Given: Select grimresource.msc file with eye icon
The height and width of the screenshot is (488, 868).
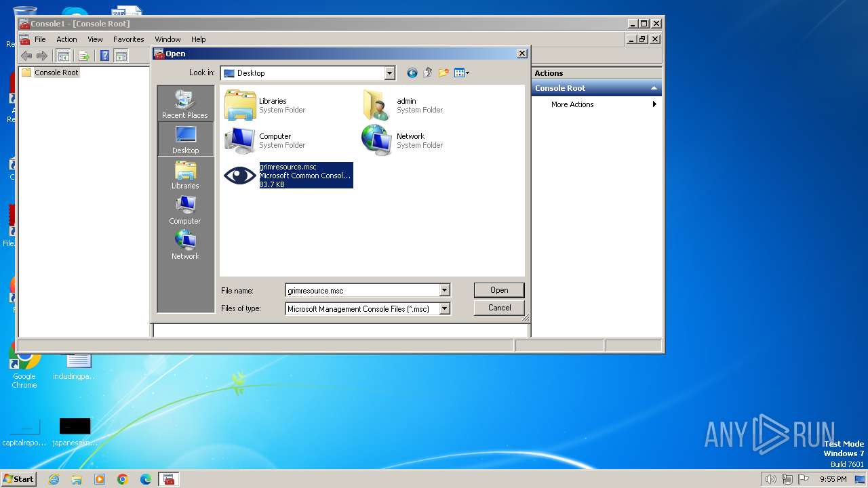Looking at the screenshot, I should (288, 176).
